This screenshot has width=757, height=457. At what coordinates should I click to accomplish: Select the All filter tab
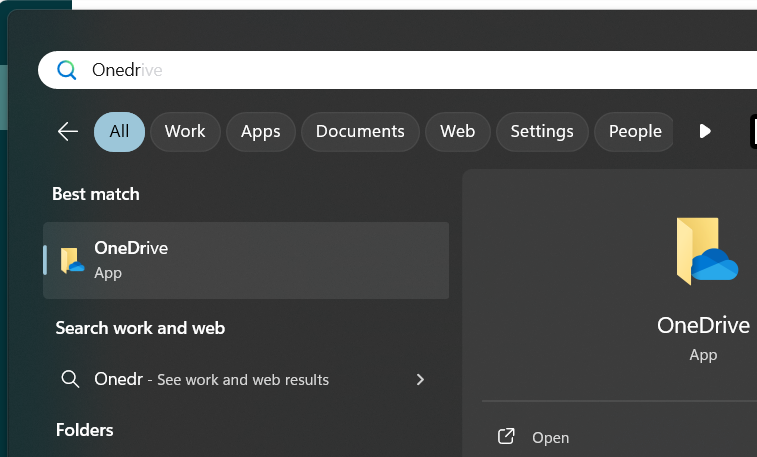tap(119, 132)
